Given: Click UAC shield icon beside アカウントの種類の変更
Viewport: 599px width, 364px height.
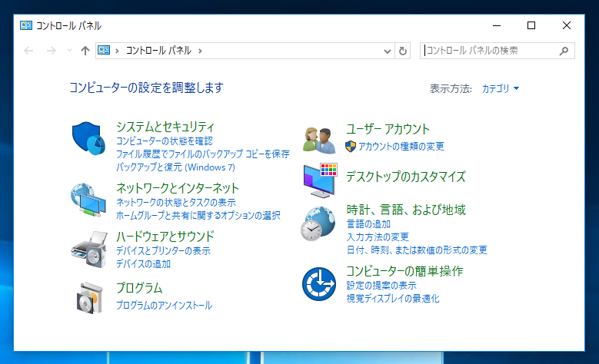Looking at the screenshot, I should [x=351, y=146].
